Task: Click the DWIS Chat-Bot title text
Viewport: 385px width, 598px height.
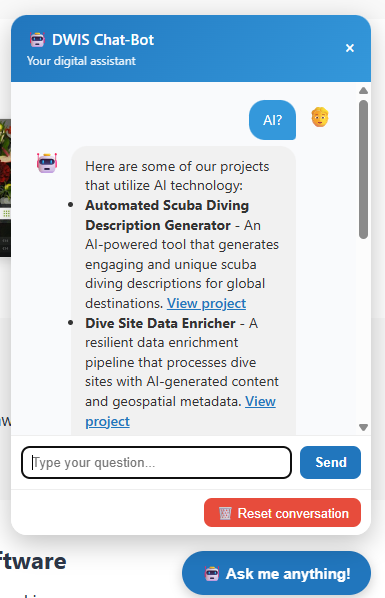Action: click(x=103, y=40)
